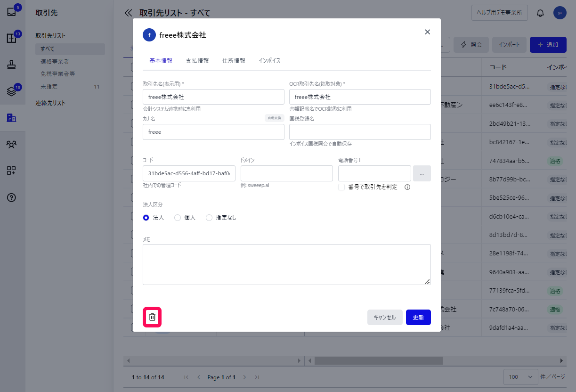576x392 pixels.
Task: Open 連絡先リスト in sidebar
Action: point(50,103)
